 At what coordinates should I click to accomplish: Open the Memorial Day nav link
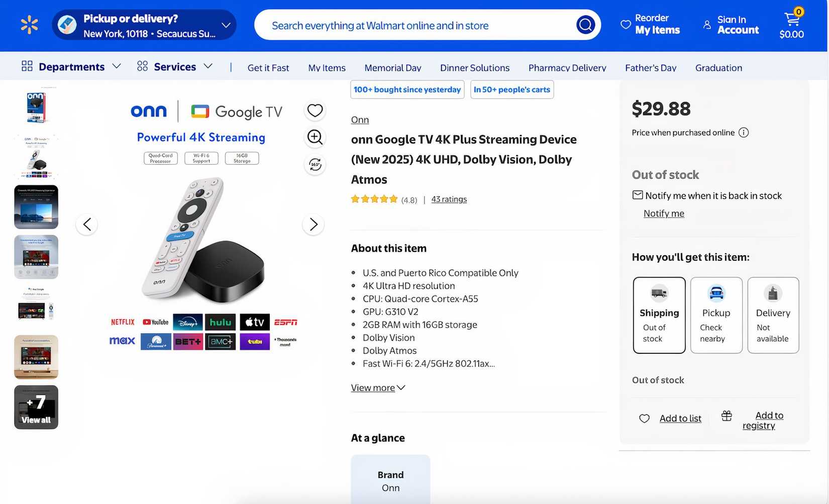[393, 68]
